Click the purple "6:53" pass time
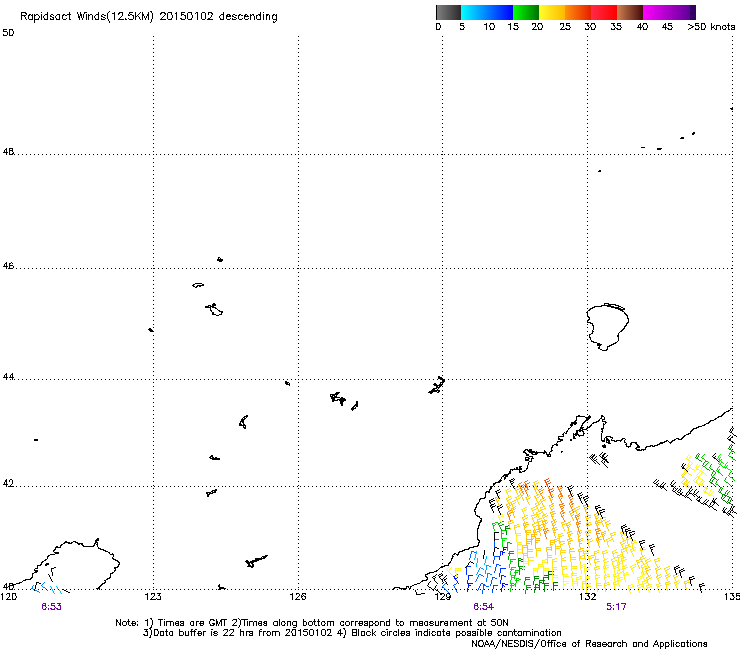Screen dimensions: 740x650 tap(51, 607)
